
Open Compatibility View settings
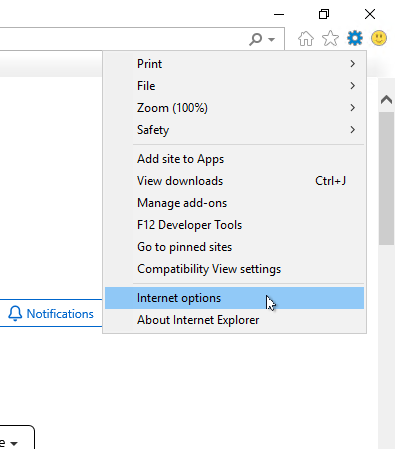pyautogui.click(x=234, y=269)
